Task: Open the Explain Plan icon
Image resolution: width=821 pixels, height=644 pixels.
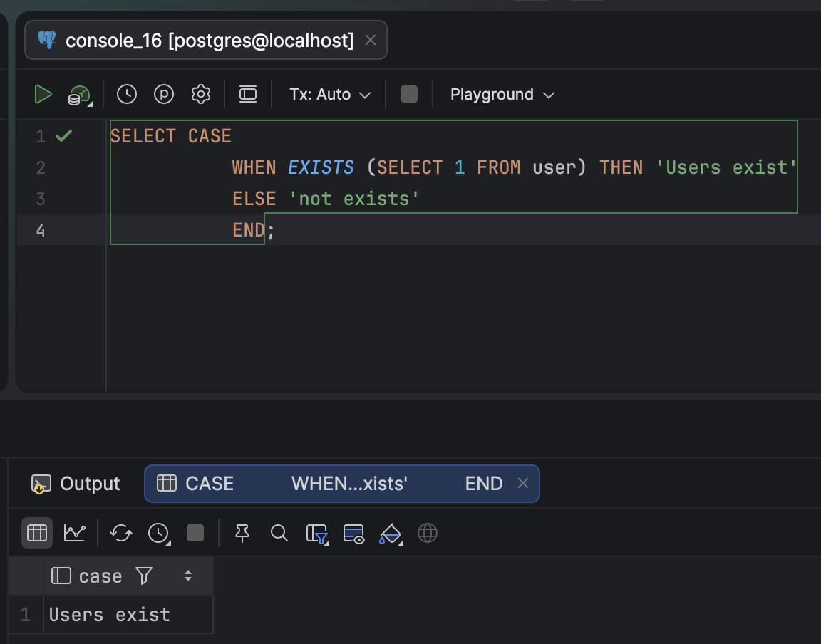Action: pyautogui.click(x=80, y=95)
